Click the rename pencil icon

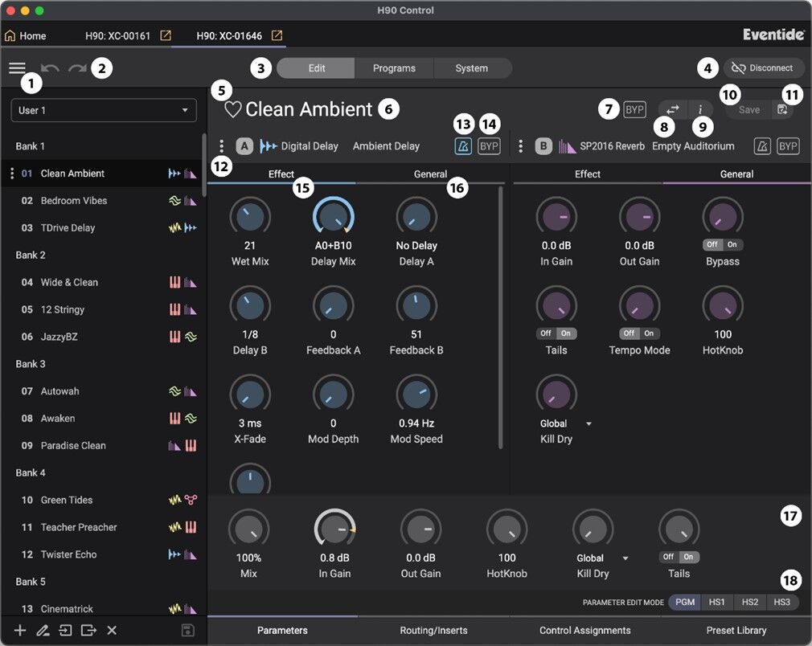pyautogui.click(x=43, y=630)
